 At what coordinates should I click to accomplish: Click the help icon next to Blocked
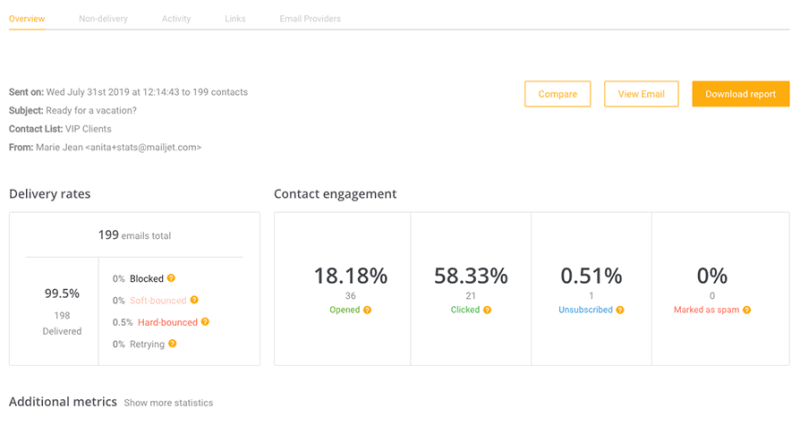tap(171, 278)
